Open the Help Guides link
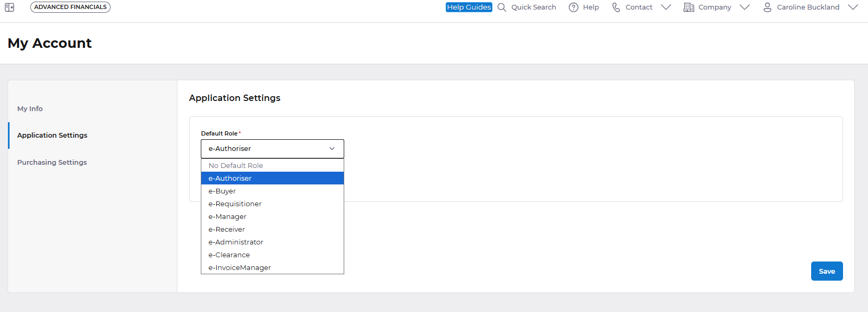 469,7
